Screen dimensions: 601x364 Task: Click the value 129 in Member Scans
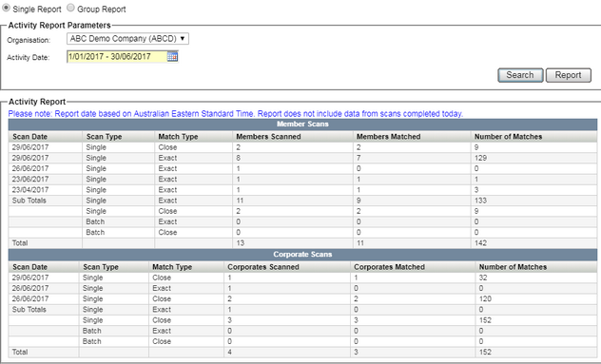(x=480, y=158)
